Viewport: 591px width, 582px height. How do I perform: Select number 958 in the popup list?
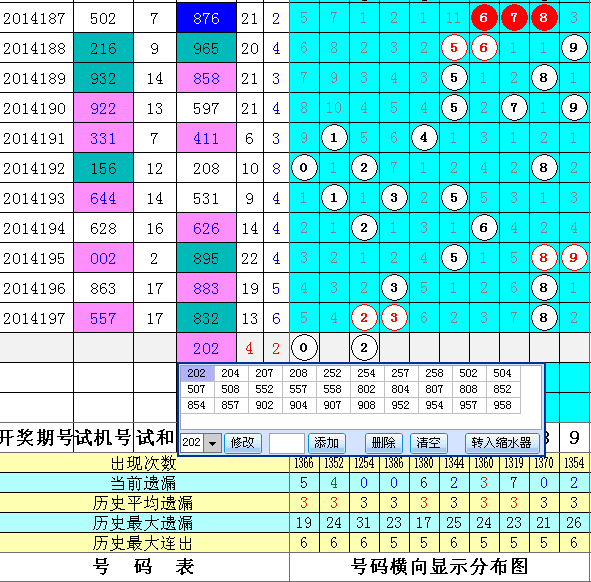[502, 405]
